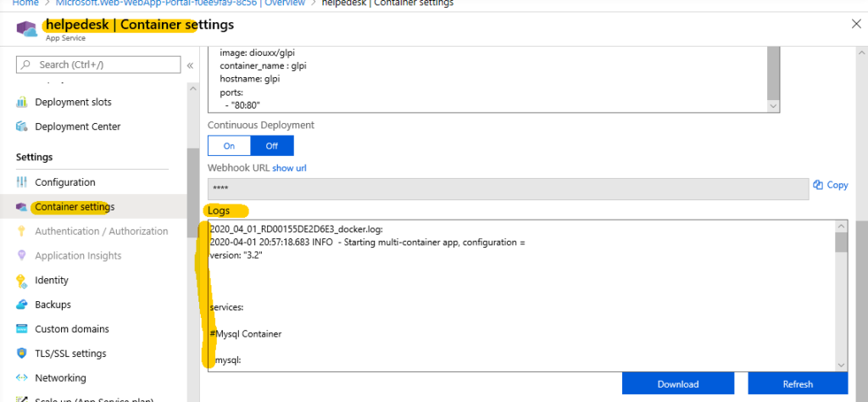Set Continuous Deployment to Off

272,146
